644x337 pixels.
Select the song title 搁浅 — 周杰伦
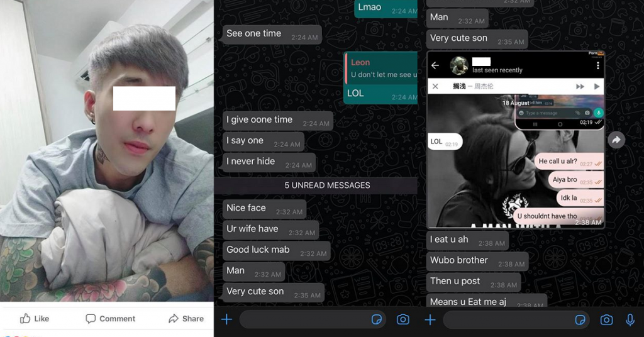coord(473,86)
